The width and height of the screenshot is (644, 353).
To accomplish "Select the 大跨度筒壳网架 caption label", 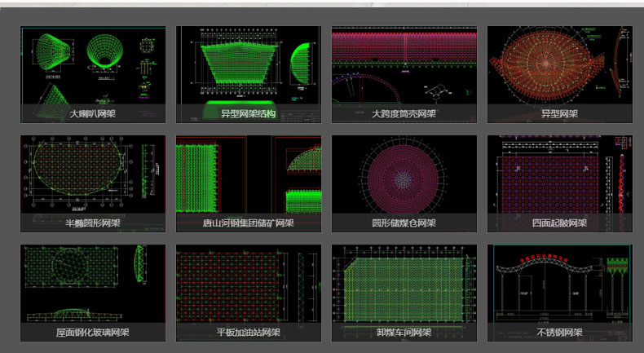I will coord(404,114).
